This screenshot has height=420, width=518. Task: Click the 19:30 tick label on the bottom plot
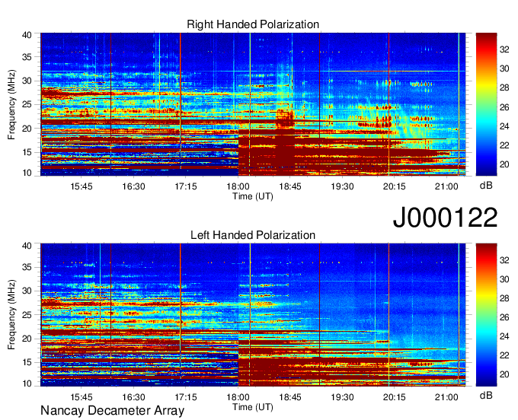[x=342, y=397]
